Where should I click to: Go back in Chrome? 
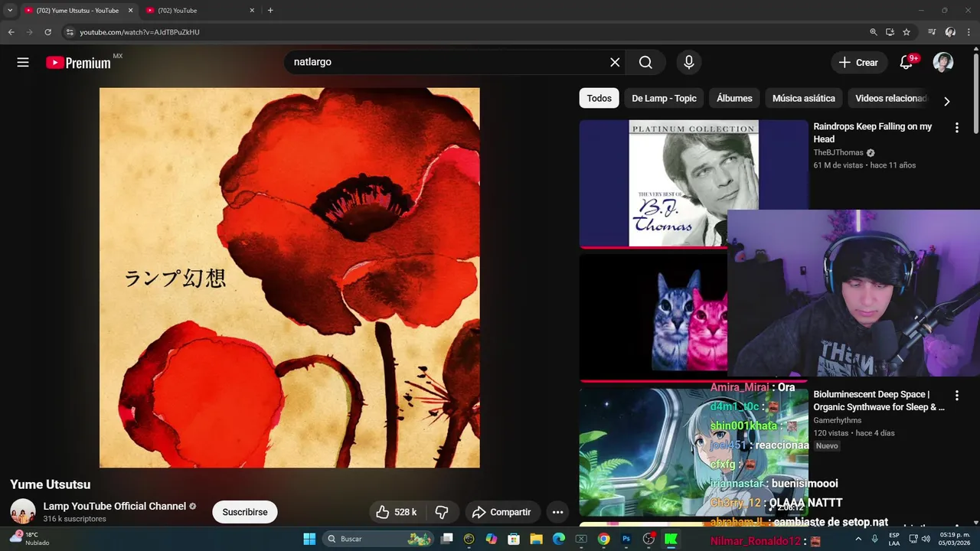click(11, 32)
